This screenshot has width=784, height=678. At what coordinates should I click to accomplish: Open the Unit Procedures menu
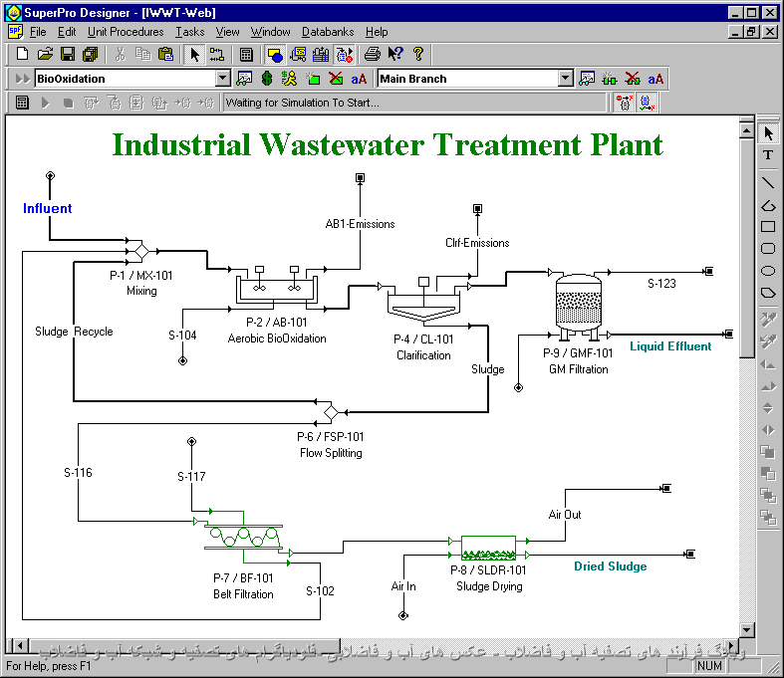(x=126, y=32)
